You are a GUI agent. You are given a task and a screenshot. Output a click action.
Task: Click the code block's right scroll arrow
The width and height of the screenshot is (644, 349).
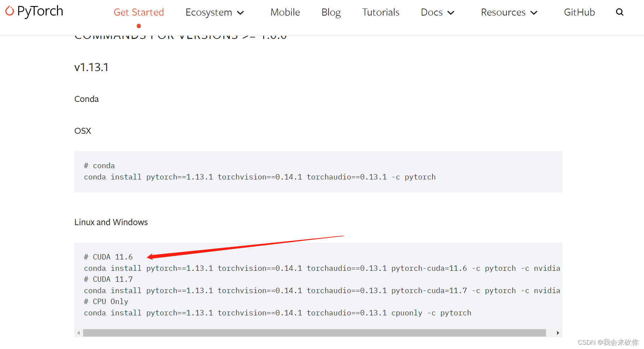(558, 333)
